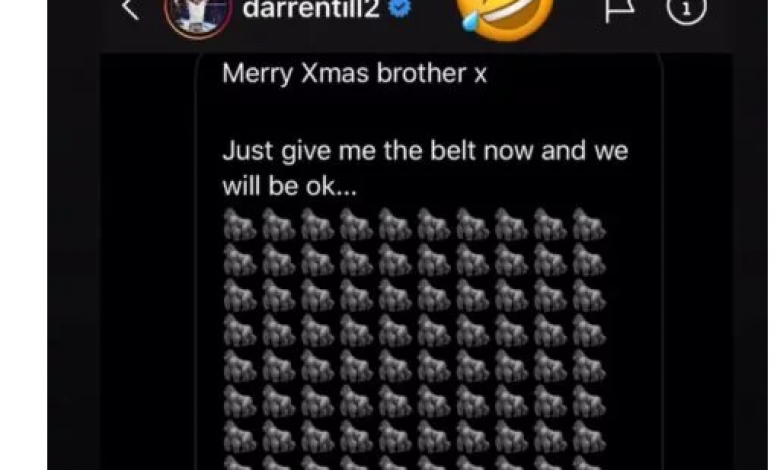Select the "Merry Xmas brother x" text

click(354, 74)
